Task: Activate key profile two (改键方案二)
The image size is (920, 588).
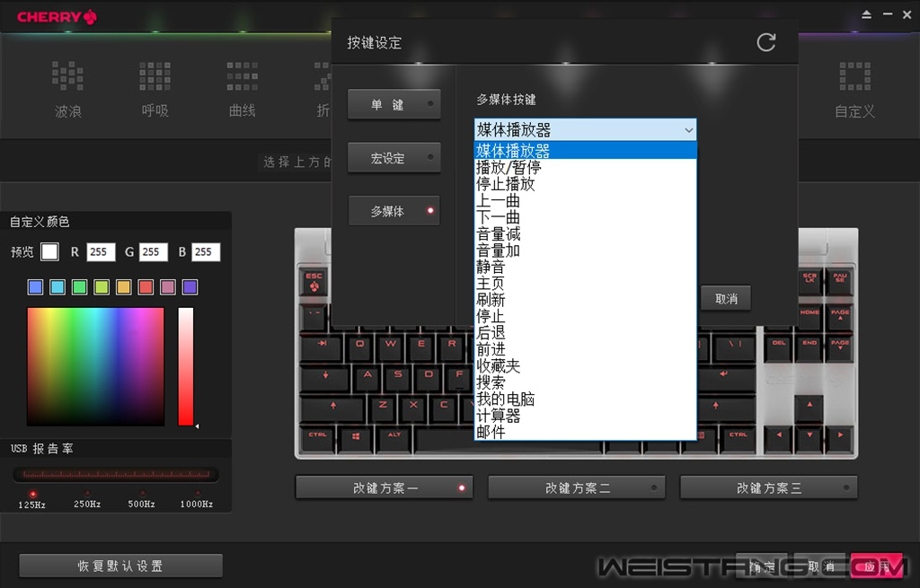Action: [x=577, y=487]
